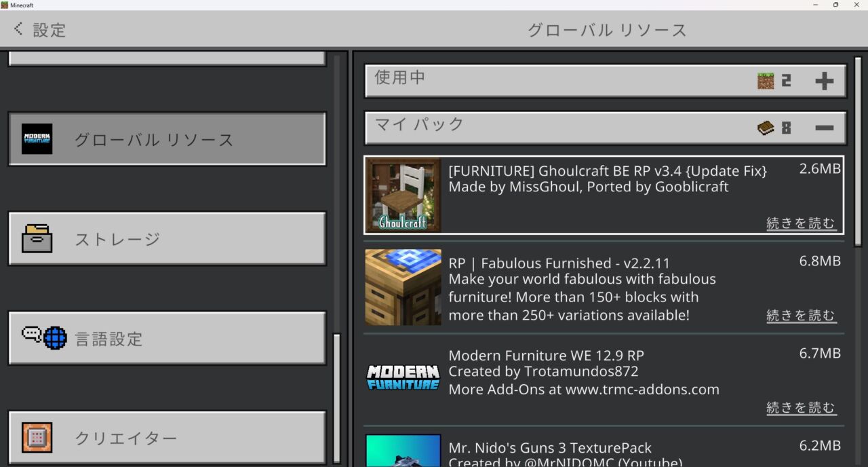Viewport: 868px width, 467px height.
Task: Click the storage drawer icon in the sidebar
Action: click(x=37, y=239)
